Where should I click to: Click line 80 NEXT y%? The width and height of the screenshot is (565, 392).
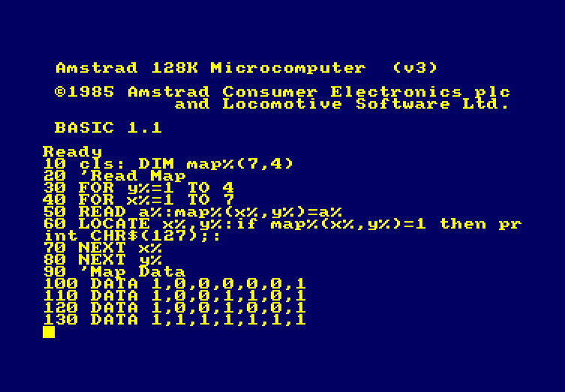[x=102, y=260]
